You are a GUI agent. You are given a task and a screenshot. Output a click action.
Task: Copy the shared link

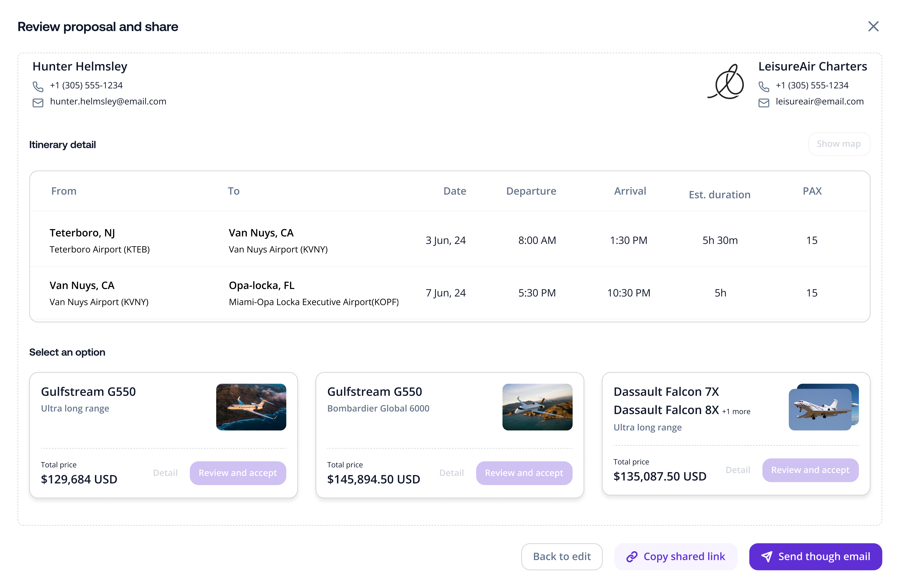[x=676, y=557]
